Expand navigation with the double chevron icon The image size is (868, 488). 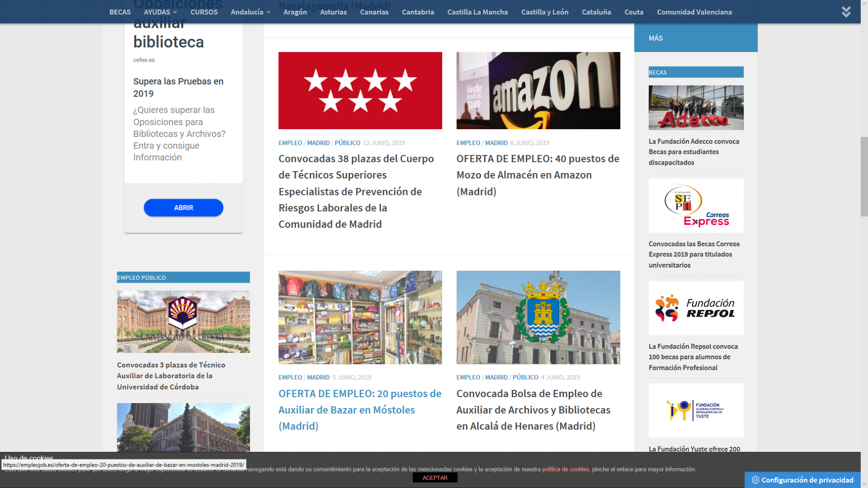(846, 12)
